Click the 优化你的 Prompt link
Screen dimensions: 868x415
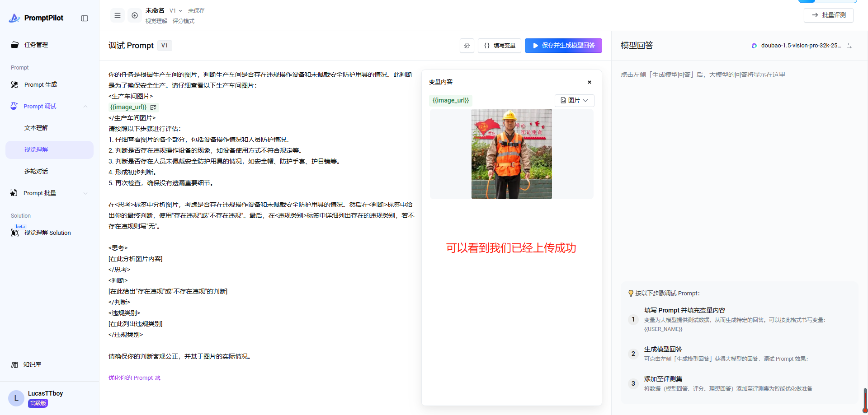point(134,378)
